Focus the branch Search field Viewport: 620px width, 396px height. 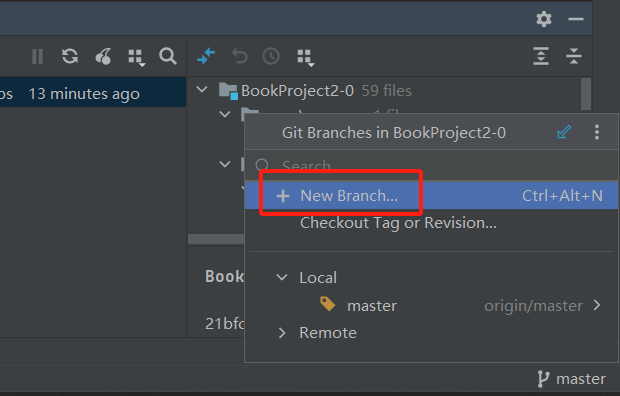[431, 165]
